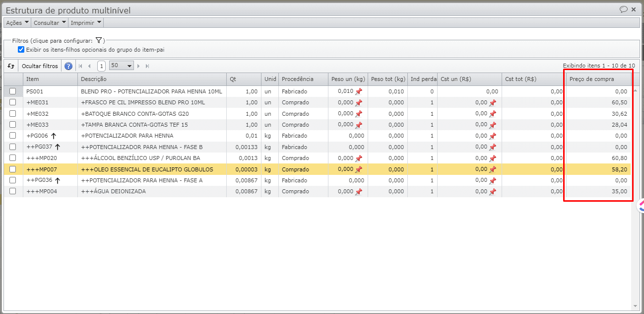Check the ++PG037 row checkbox
Screen dimensions: 644x314
(12, 147)
